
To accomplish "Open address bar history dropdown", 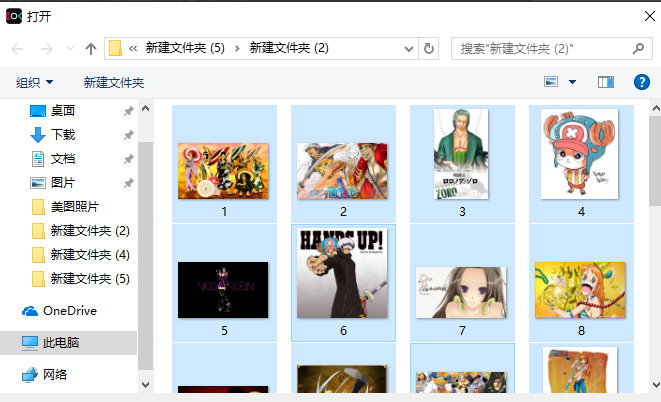I will tap(408, 49).
